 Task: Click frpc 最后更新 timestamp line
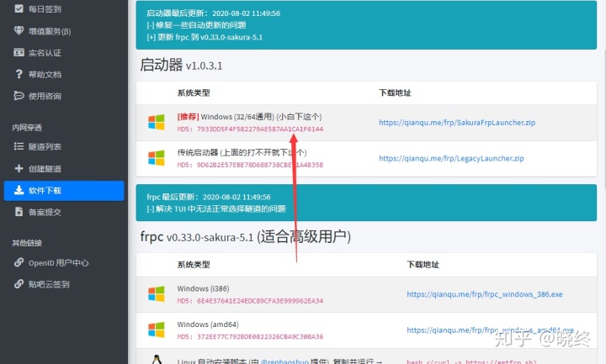[x=209, y=197]
